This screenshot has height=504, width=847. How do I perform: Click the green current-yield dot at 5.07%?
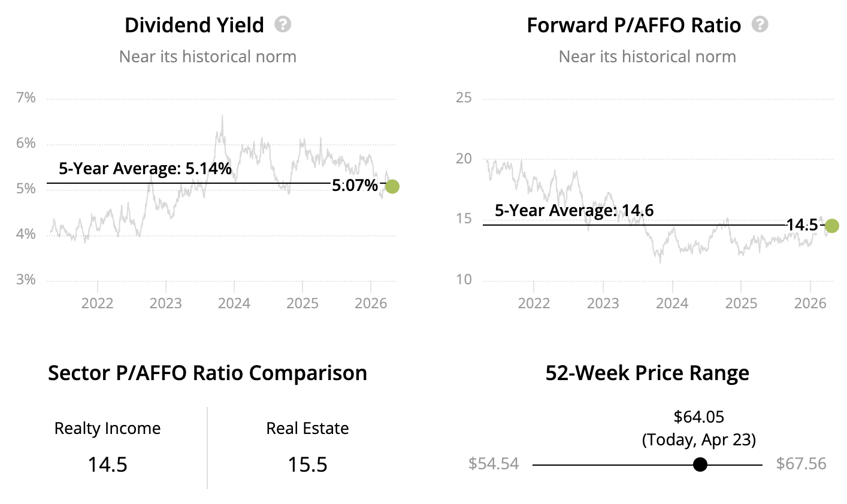point(392,186)
